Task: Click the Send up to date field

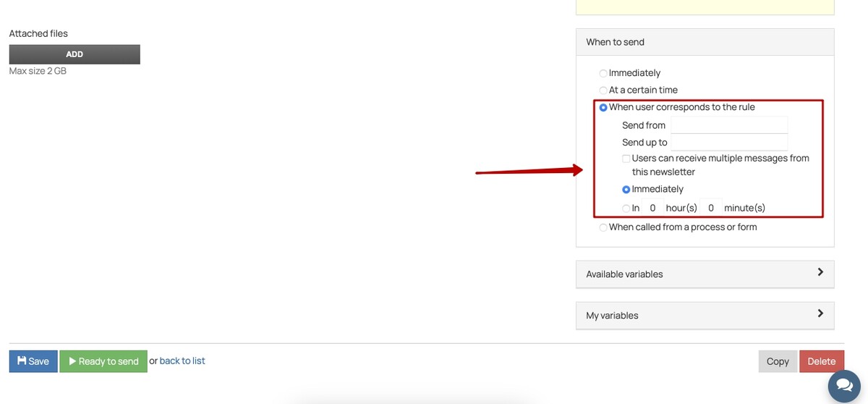Action: [729, 142]
